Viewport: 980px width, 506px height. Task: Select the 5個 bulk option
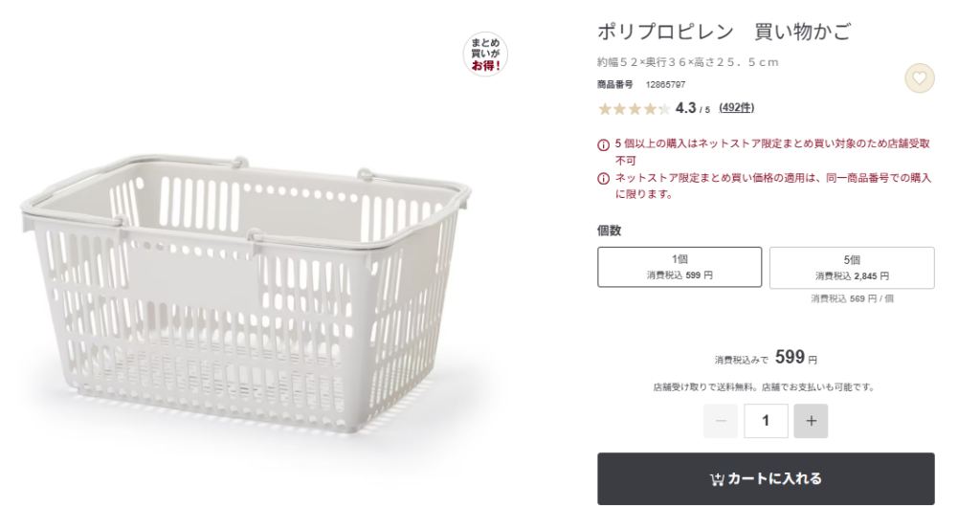click(852, 267)
